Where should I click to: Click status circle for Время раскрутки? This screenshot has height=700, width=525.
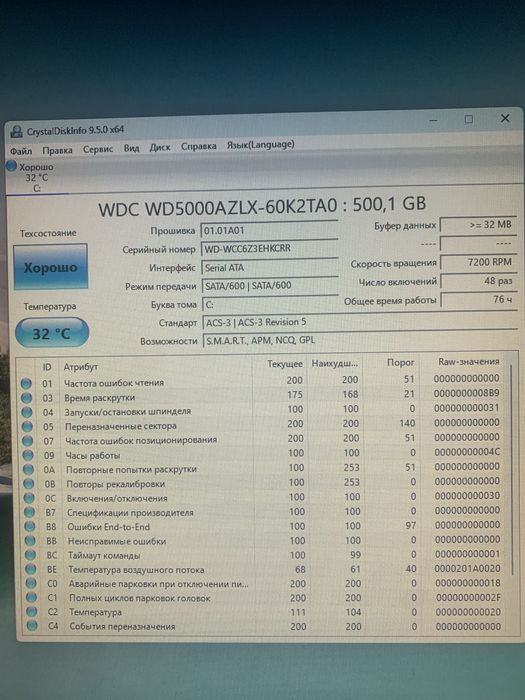point(26,398)
